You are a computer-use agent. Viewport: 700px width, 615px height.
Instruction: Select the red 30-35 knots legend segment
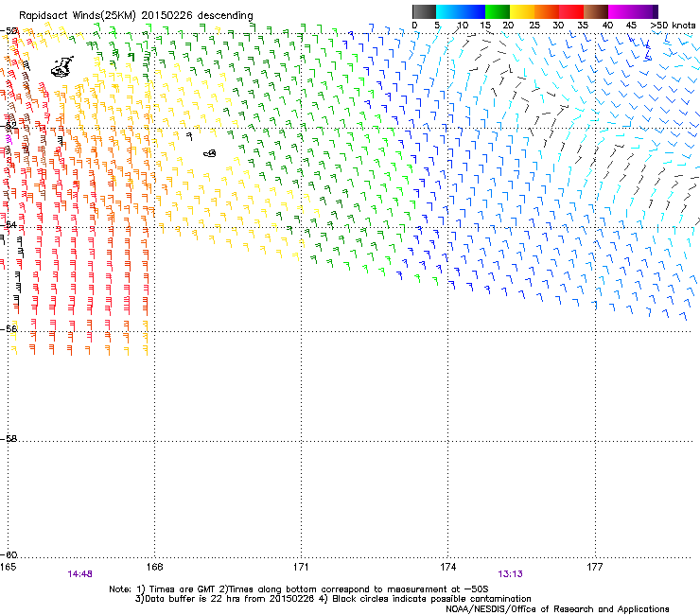(571, 11)
